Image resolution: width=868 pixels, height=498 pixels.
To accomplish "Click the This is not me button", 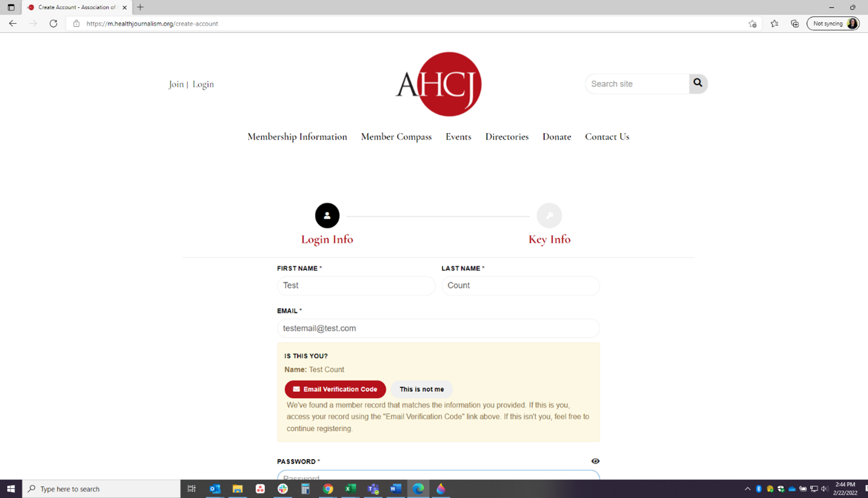I will 421,389.
